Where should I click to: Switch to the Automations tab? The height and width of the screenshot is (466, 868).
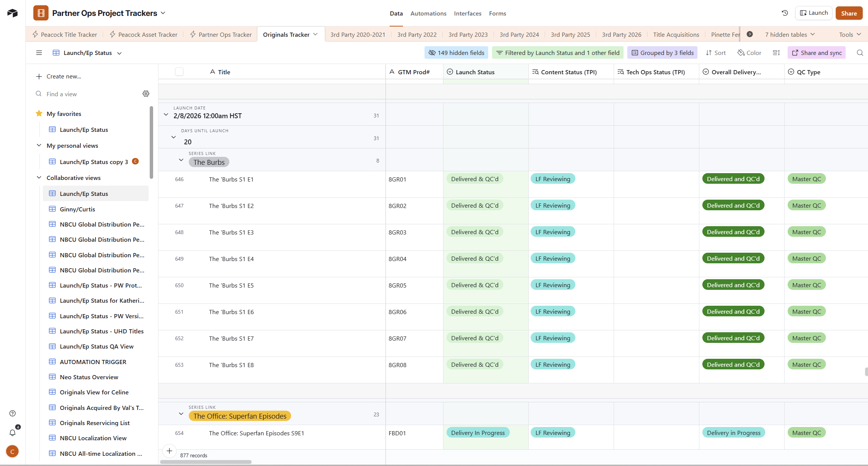coord(428,13)
